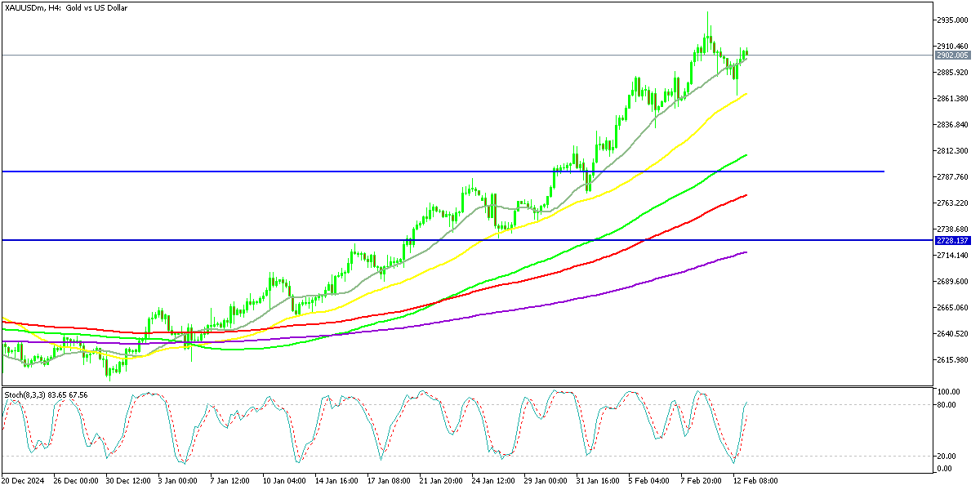This screenshot has height=490, width=980.
Task: Click the 7 Jan 12:00 time label
Action: 230,481
